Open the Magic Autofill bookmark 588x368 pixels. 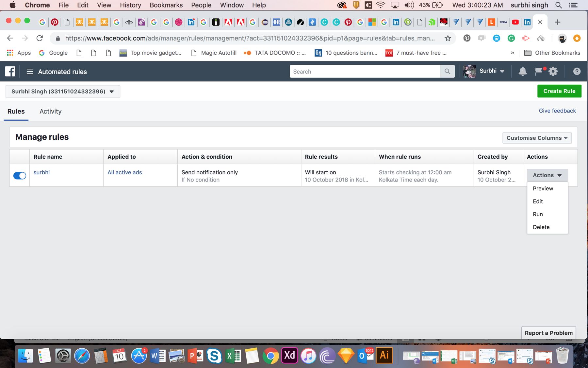(214, 53)
